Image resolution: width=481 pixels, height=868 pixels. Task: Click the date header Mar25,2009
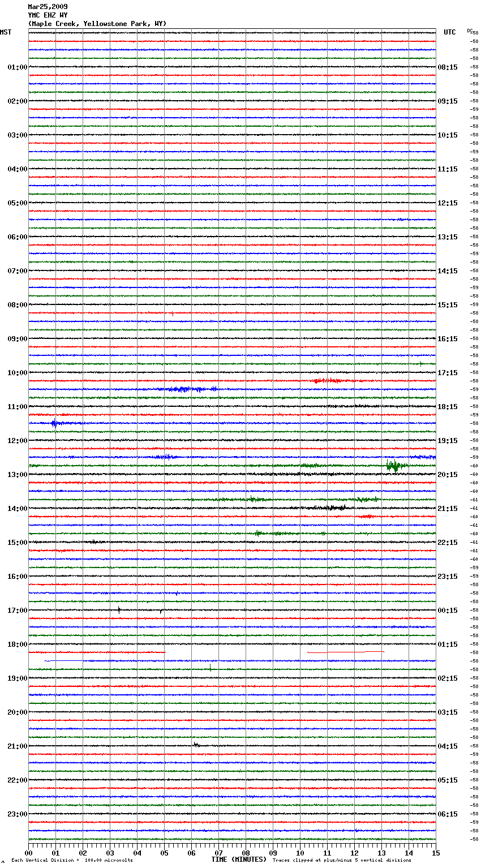point(48,7)
